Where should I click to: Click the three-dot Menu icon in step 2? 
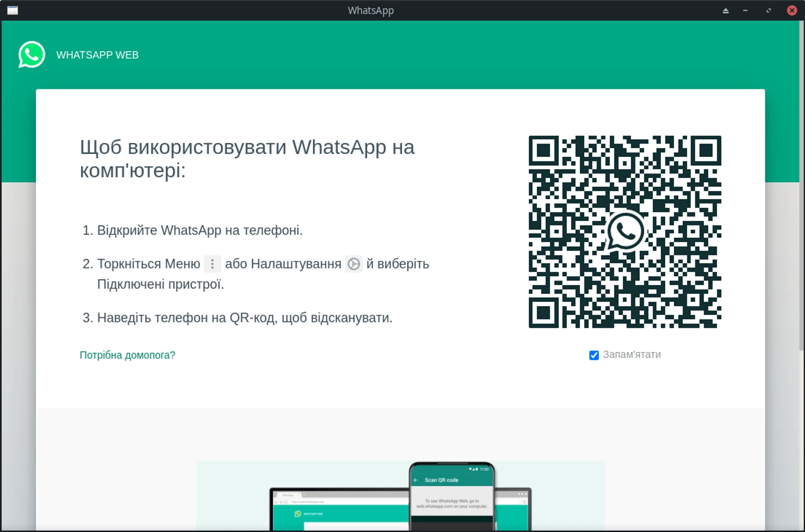212,264
